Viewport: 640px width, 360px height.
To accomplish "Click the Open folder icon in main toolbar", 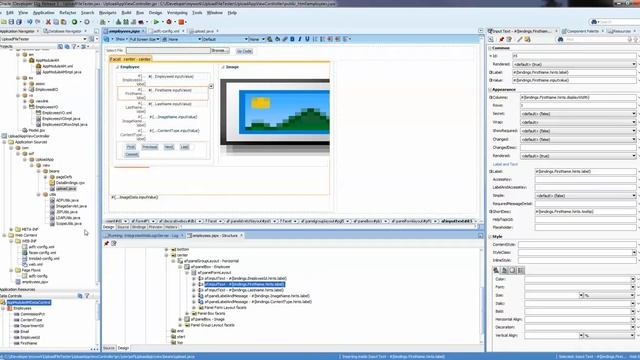I will (x=4, y=22).
